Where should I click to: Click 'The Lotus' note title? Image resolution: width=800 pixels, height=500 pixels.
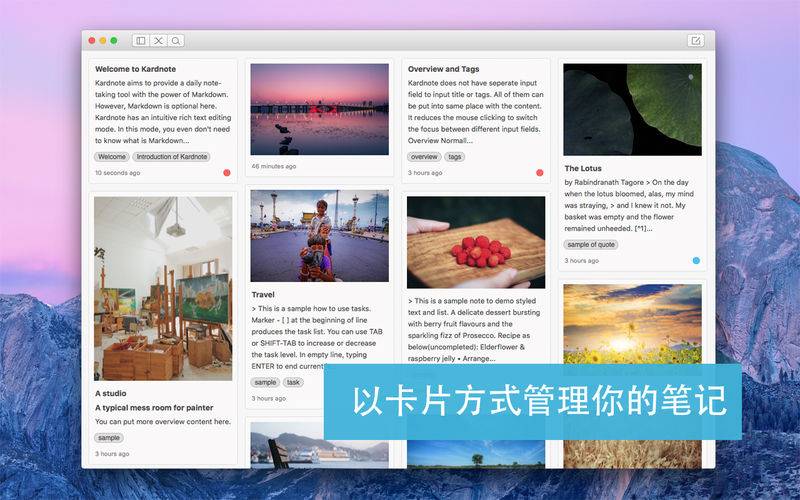pyautogui.click(x=583, y=168)
